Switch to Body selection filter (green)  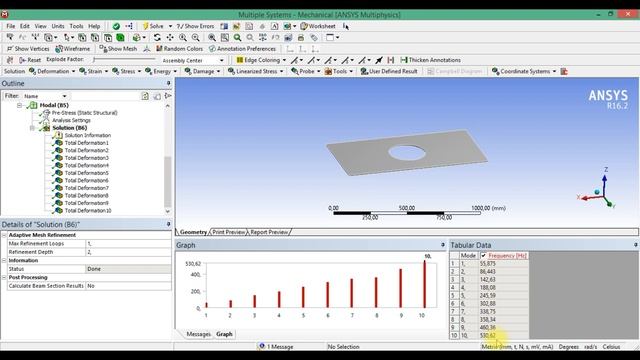(x=120, y=38)
